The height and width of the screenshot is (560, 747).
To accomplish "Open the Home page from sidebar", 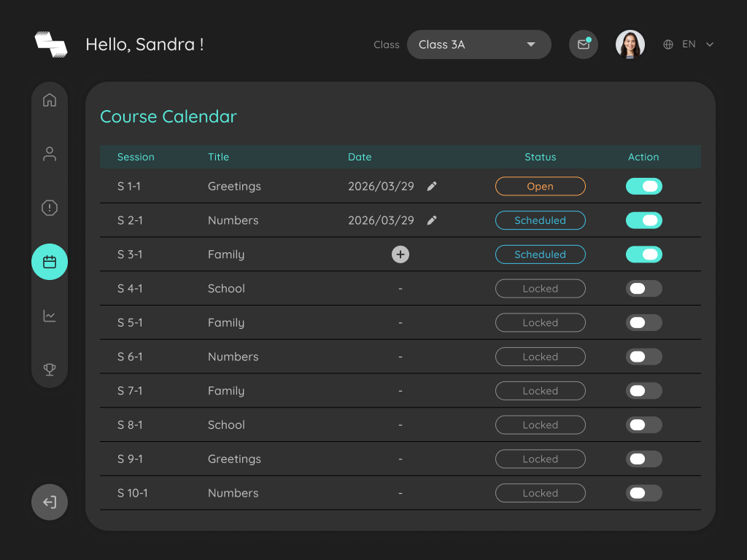I will click(x=50, y=100).
